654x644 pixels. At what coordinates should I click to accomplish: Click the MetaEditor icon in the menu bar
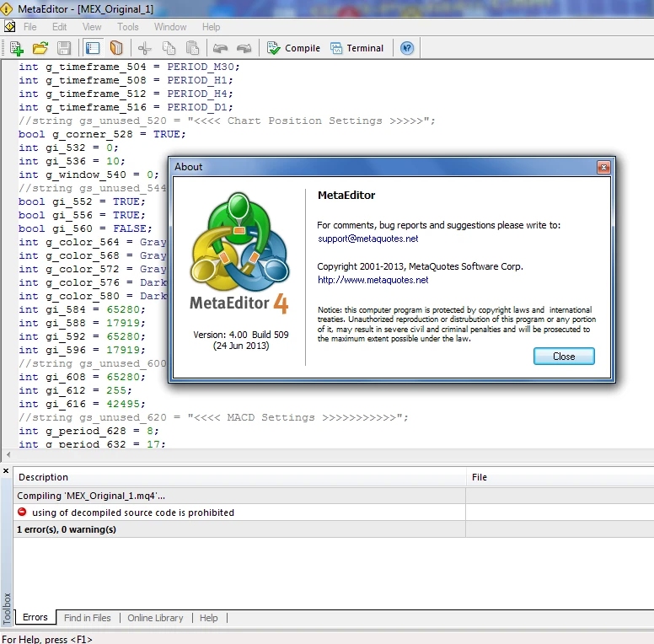point(9,27)
